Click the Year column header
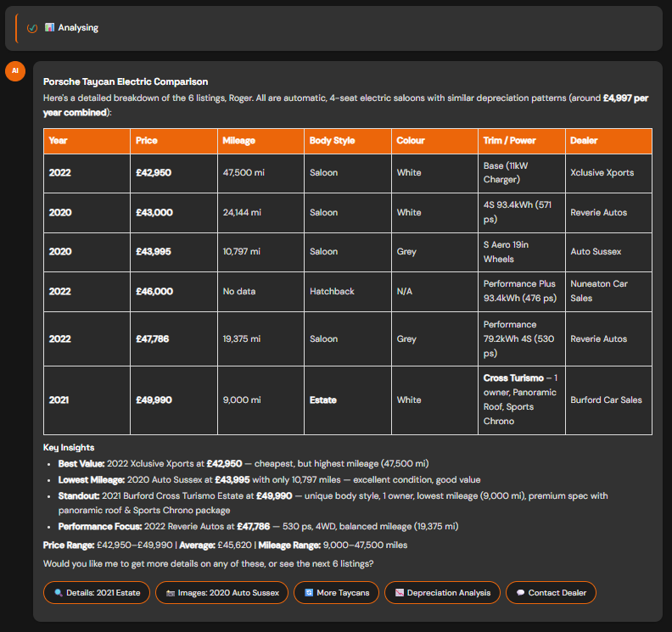The height and width of the screenshot is (632, 672). point(87,141)
